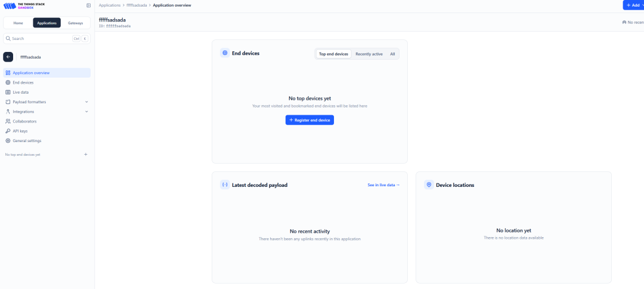Click the Payload formatters icon
The width and height of the screenshot is (644, 289).
(8, 102)
